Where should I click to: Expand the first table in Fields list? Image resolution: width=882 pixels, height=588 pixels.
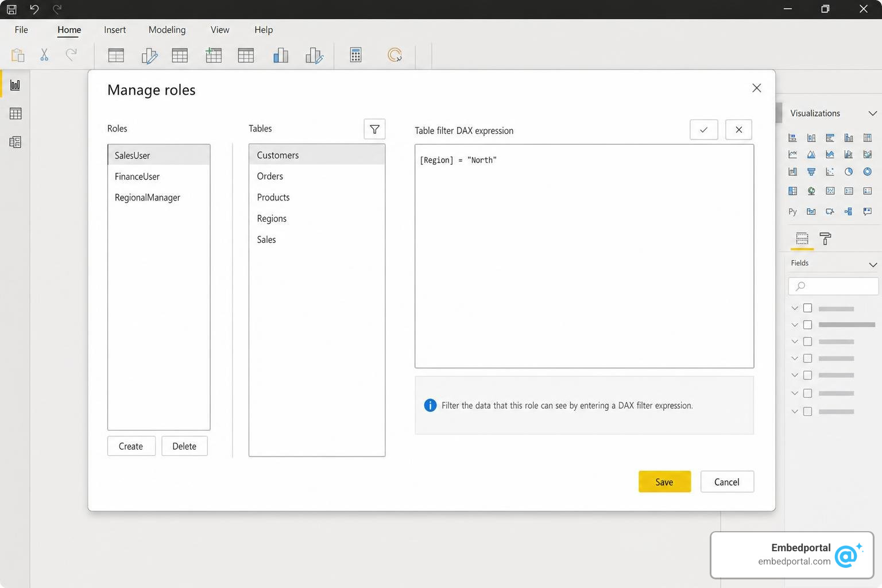point(795,308)
